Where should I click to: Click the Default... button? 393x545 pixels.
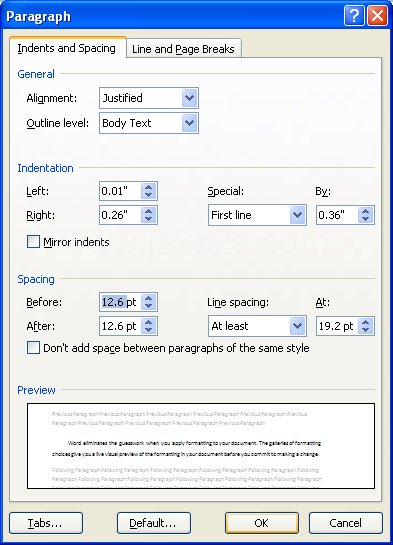[x=154, y=523]
